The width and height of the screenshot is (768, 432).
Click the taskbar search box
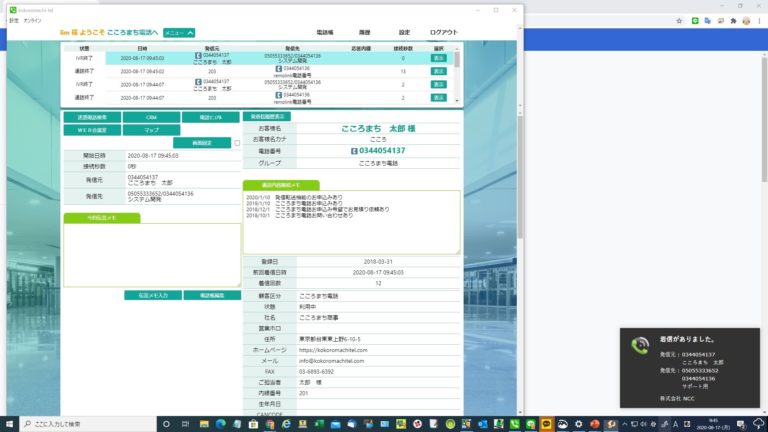tap(88, 424)
